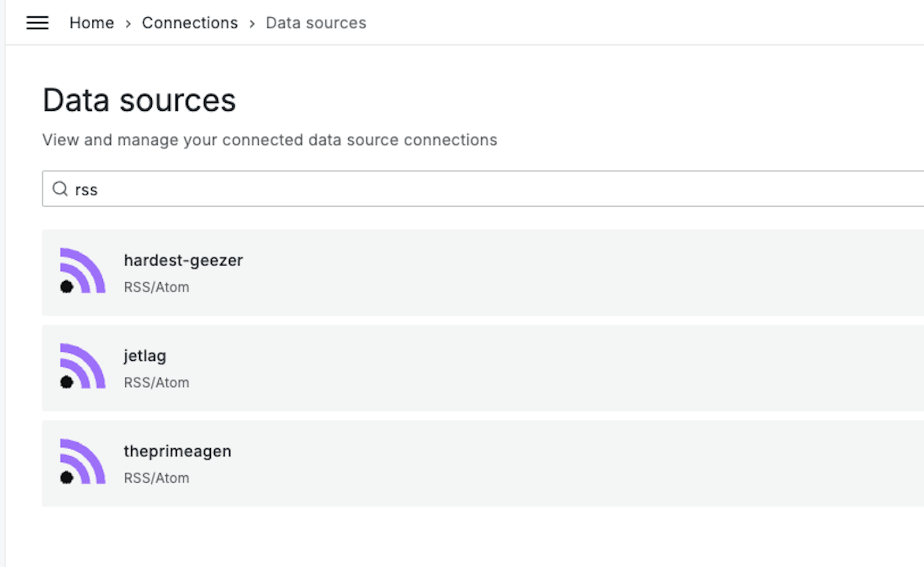The height and width of the screenshot is (567, 924).
Task: Go to Home breadcrumb
Action: (91, 23)
